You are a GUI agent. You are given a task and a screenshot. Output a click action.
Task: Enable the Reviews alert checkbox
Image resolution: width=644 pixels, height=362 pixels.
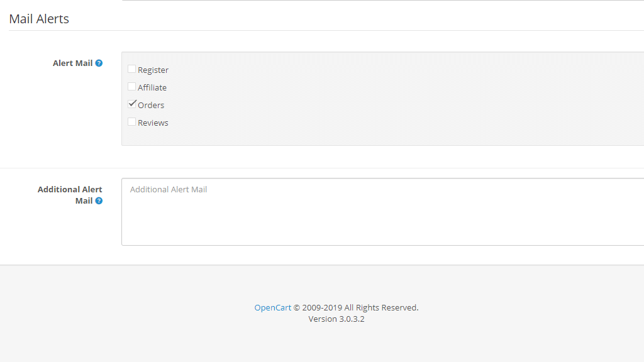(x=132, y=122)
